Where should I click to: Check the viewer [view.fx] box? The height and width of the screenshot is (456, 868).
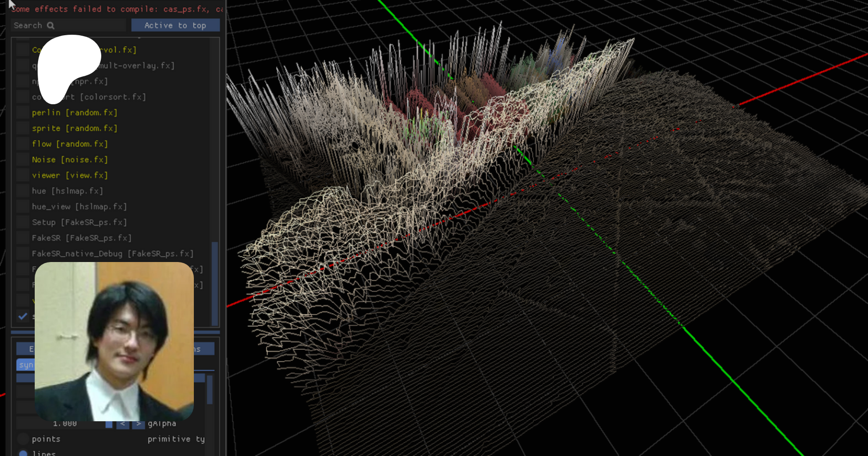[x=23, y=176]
